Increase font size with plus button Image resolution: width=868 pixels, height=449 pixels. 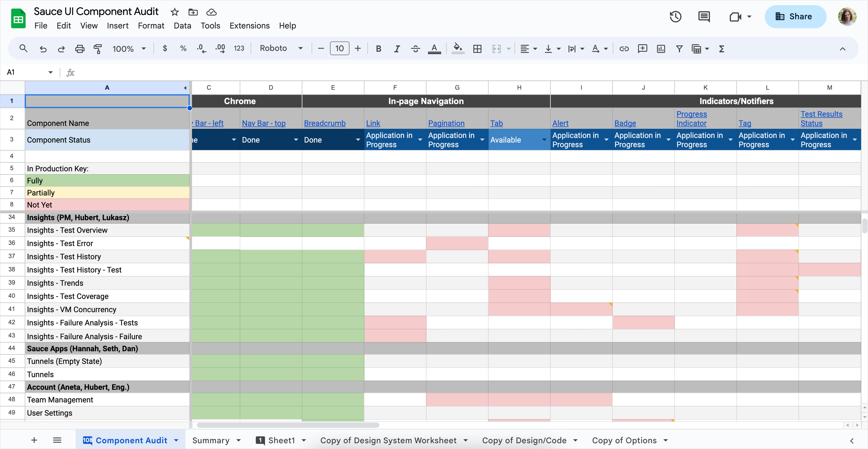coord(358,49)
